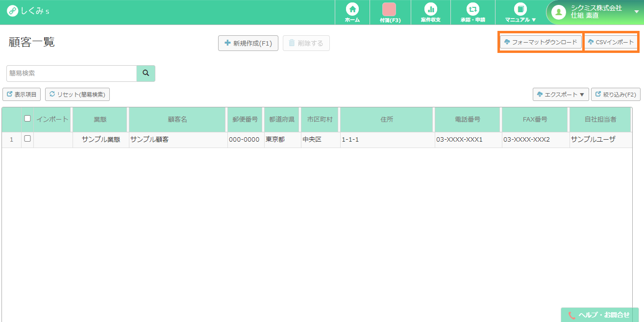Start a CSVインポート
The width and height of the screenshot is (644, 322).
pos(611,42)
